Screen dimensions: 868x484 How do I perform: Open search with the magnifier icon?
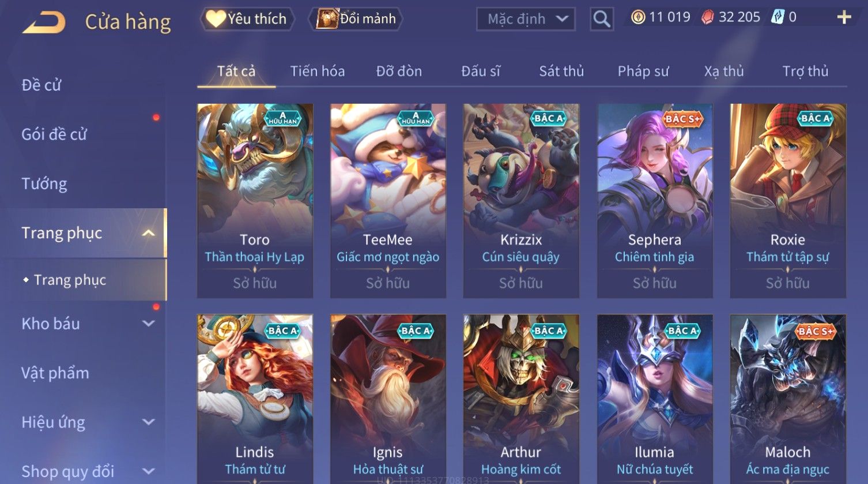pos(601,19)
